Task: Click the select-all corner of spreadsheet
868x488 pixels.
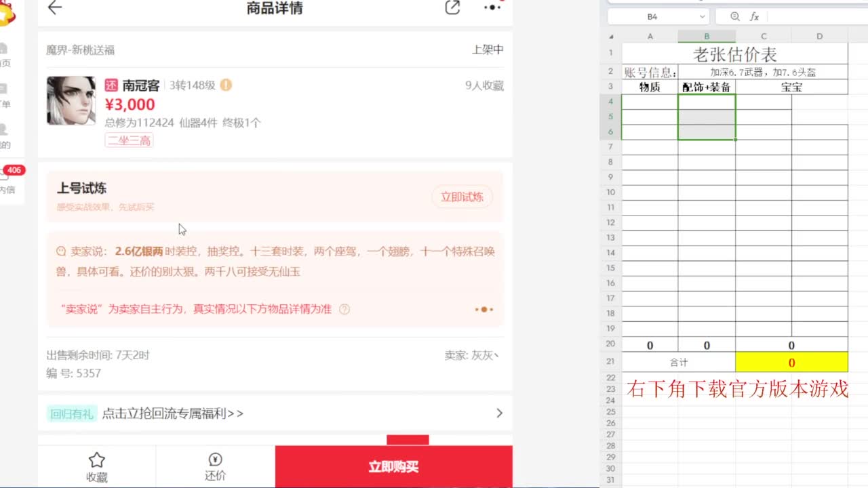Action: pyautogui.click(x=611, y=37)
